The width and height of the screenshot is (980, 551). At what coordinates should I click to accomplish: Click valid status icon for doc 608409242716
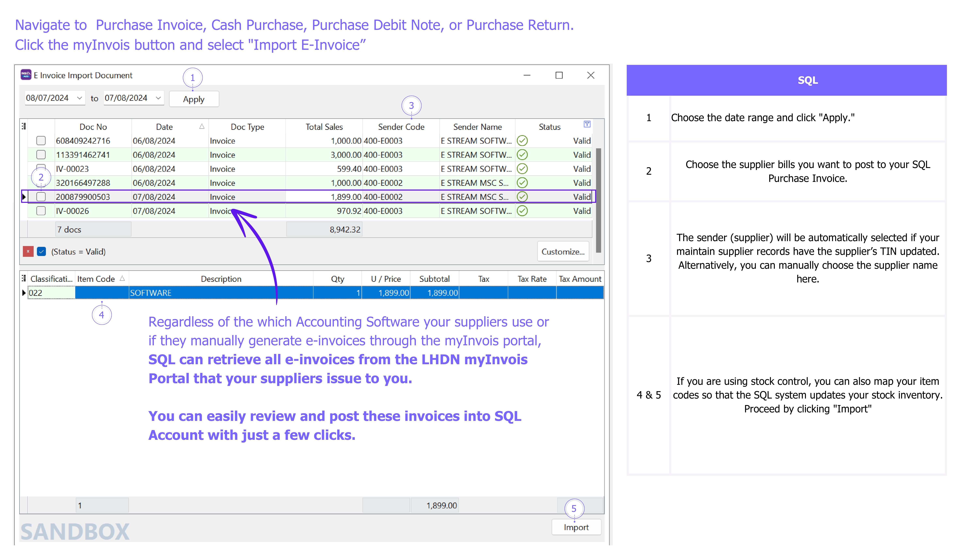pyautogui.click(x=522, y=141)
